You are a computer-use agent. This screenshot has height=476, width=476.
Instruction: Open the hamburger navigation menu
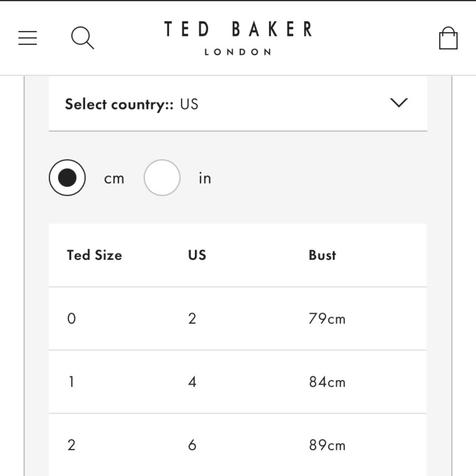(x=28, y=38)
